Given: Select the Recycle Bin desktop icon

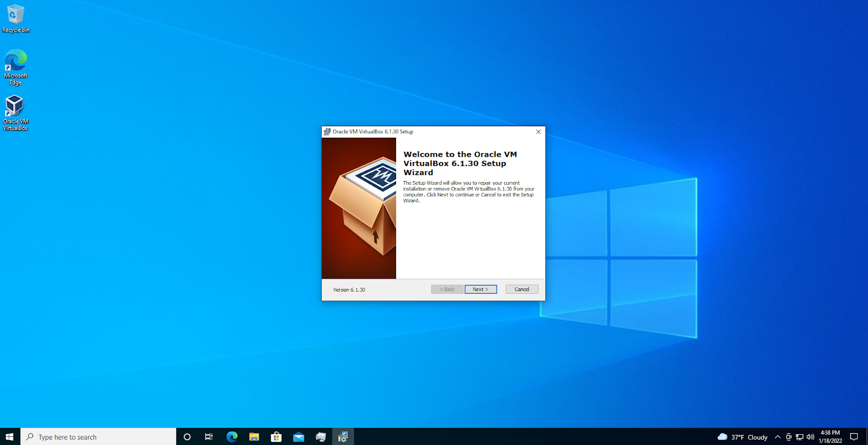Looking at the screenshot, I should point(16,18).
